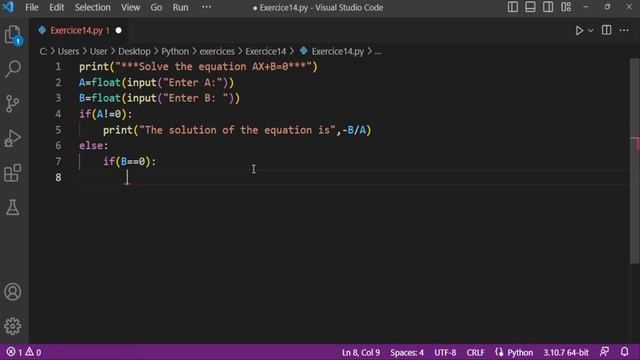Show more menu items via ellipsis
The height and width of the screenshot is (360, 640).
click(207, 7)
